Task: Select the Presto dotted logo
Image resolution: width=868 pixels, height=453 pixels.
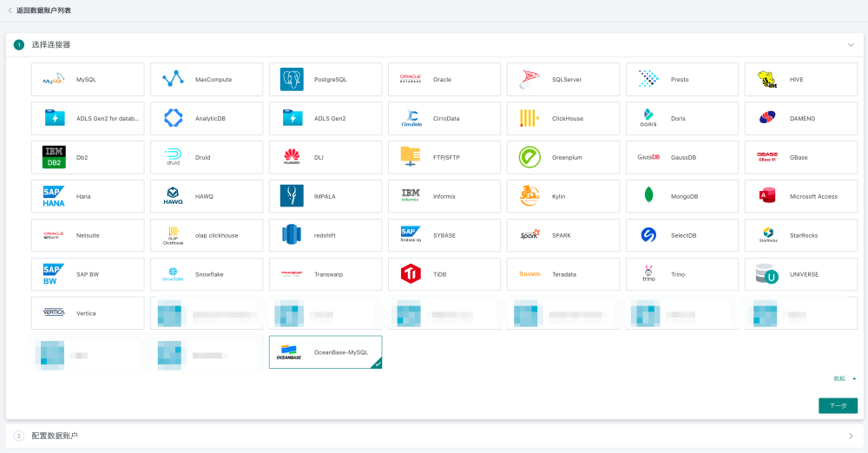Action: tap(648, 79)
